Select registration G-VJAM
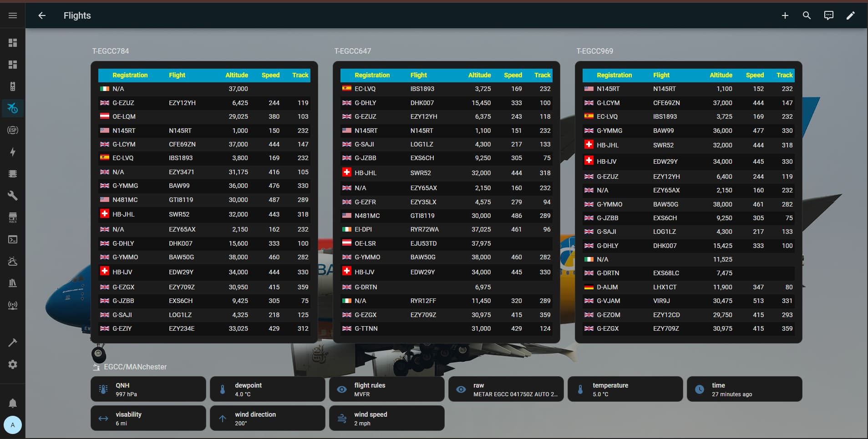 (x=609, y=301)
